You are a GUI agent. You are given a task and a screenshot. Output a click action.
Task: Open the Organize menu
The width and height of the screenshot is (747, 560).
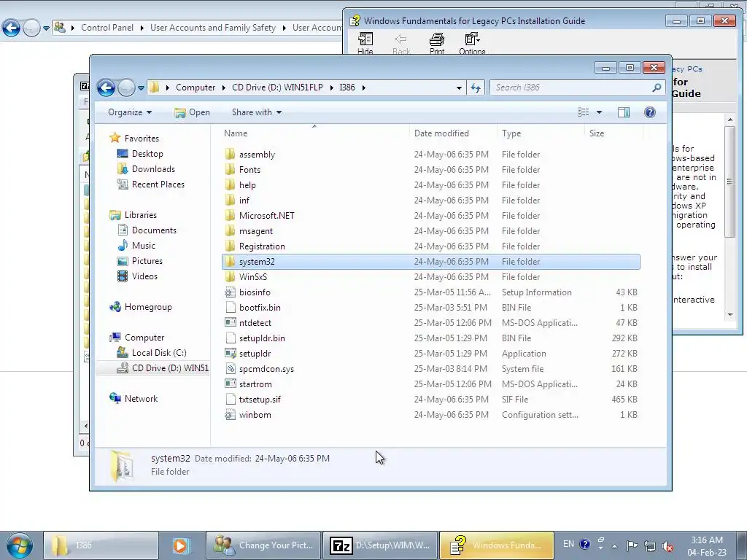click(130, 112)
